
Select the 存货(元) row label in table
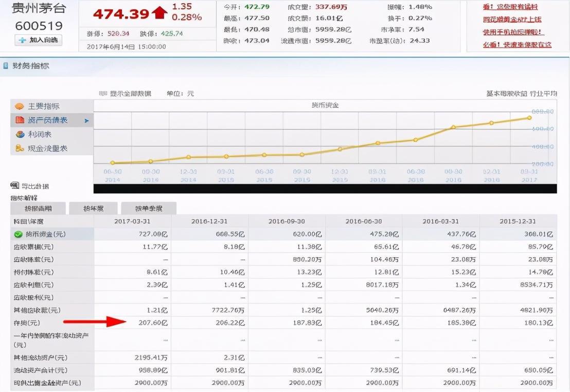click(x=26, y=323)
